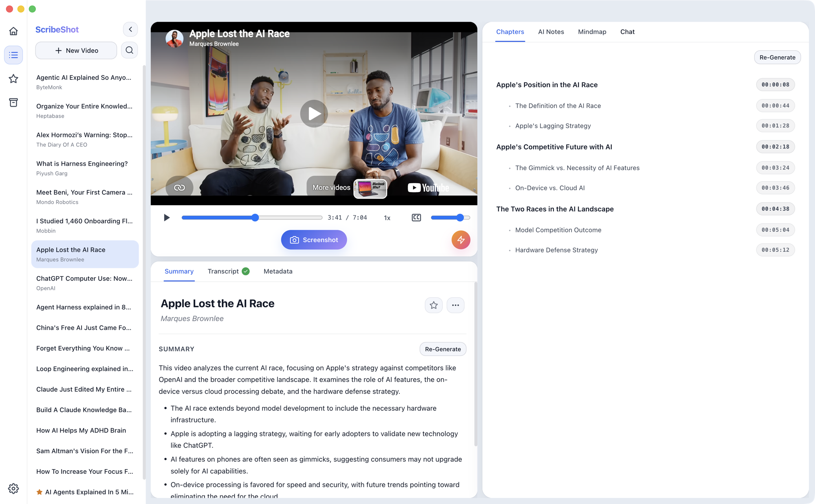Adjust the volume slider

click(450, 218)
